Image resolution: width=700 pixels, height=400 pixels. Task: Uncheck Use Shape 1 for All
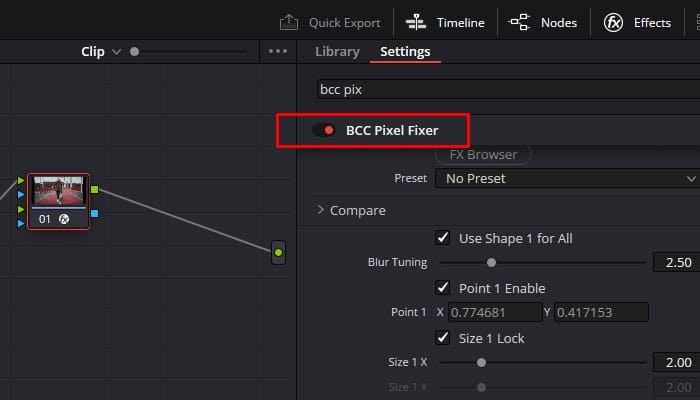[x=443, y=238]
